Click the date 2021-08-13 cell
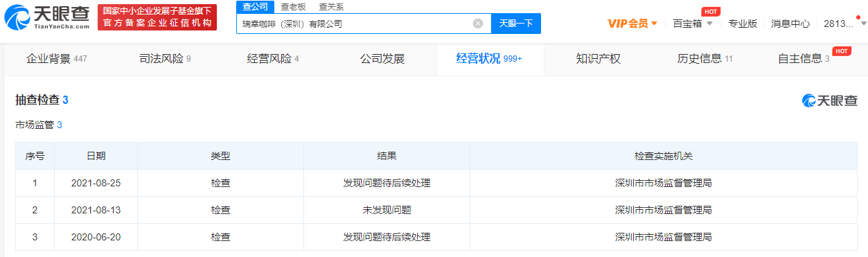868x257 pixels. pyautogui.click(x=96, y=210)
